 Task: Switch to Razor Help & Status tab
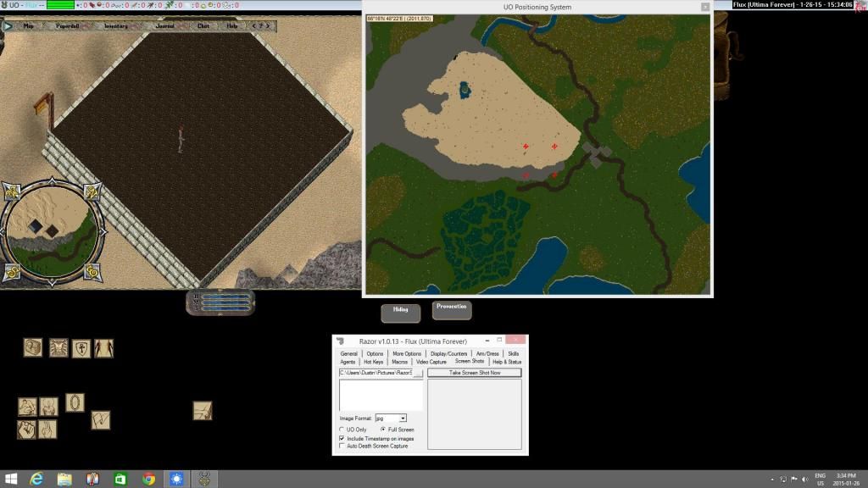[x=507, y=362]
